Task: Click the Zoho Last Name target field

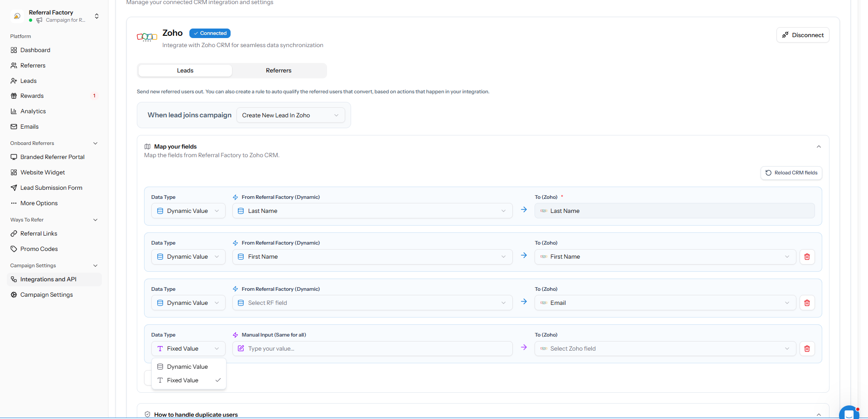Action: (x=675, y=211)
